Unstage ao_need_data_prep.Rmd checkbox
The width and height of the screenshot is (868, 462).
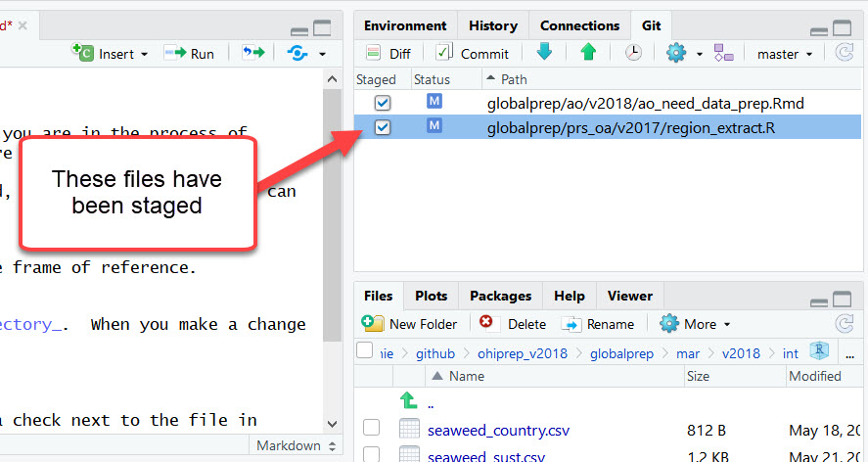pos(383,103)
